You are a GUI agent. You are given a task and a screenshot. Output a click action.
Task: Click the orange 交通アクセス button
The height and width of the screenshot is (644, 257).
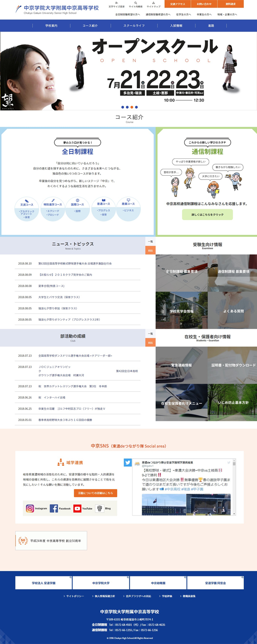[177, 4]
